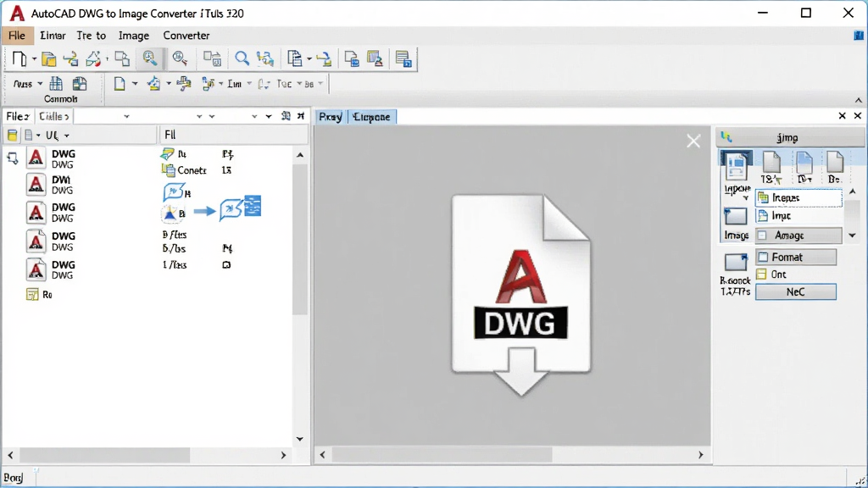The width and height of the screenshot is (868, 488).
Task: Click the yellow can icon under Files tab
Action: click(x=12, y=135)
